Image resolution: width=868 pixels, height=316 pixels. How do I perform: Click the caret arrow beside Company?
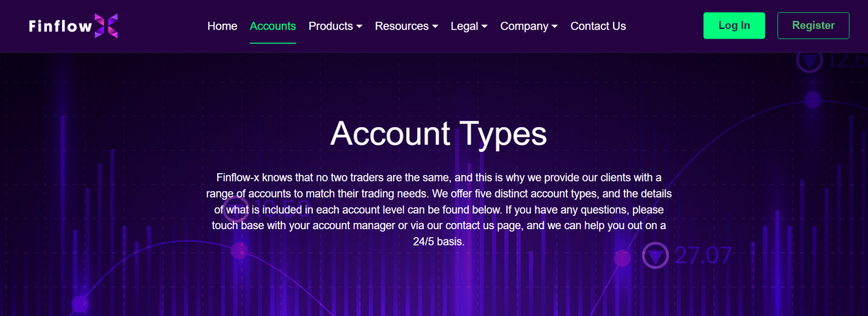[x=555, y=27]
